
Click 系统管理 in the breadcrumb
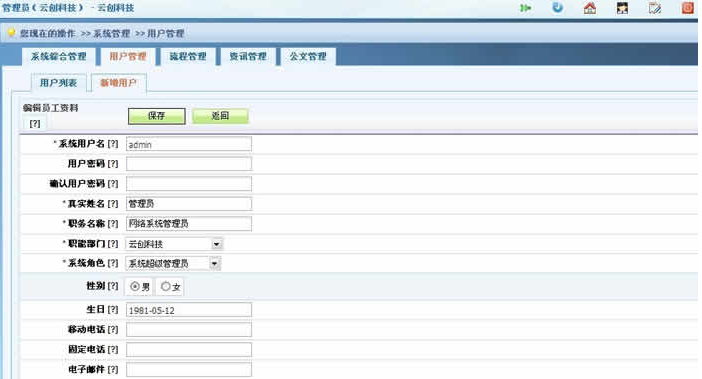coord(111,34)
